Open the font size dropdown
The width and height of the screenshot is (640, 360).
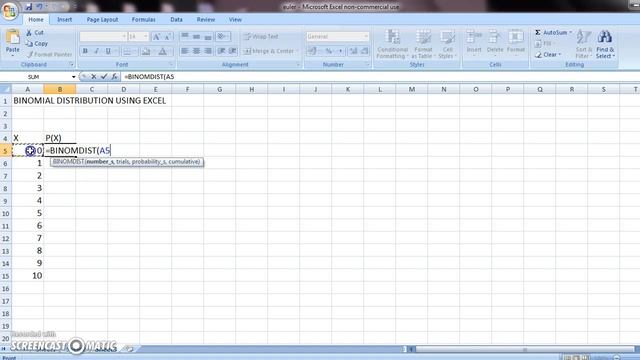point(145,37)
